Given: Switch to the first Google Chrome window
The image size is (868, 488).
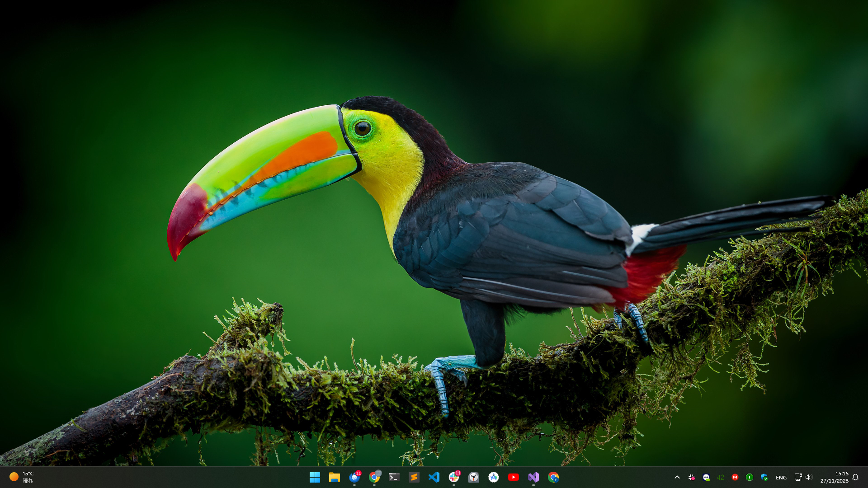Looking at the screenshot, I should 374,477.
